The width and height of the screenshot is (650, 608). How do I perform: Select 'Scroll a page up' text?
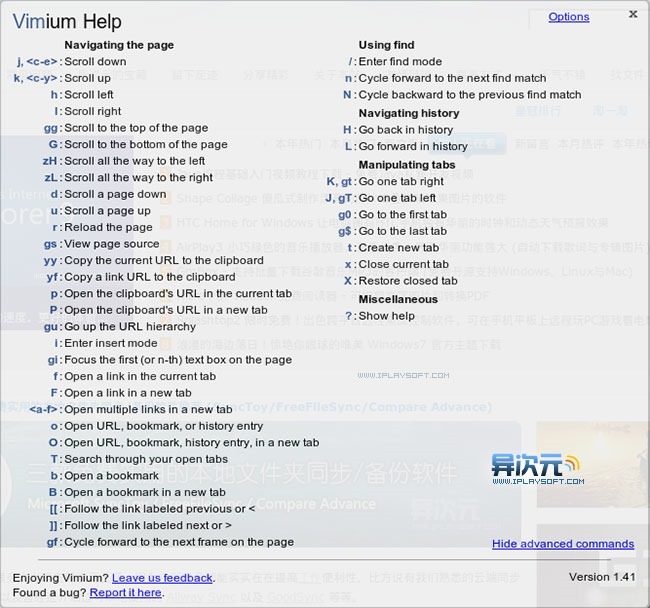click(x=107, y=211)
